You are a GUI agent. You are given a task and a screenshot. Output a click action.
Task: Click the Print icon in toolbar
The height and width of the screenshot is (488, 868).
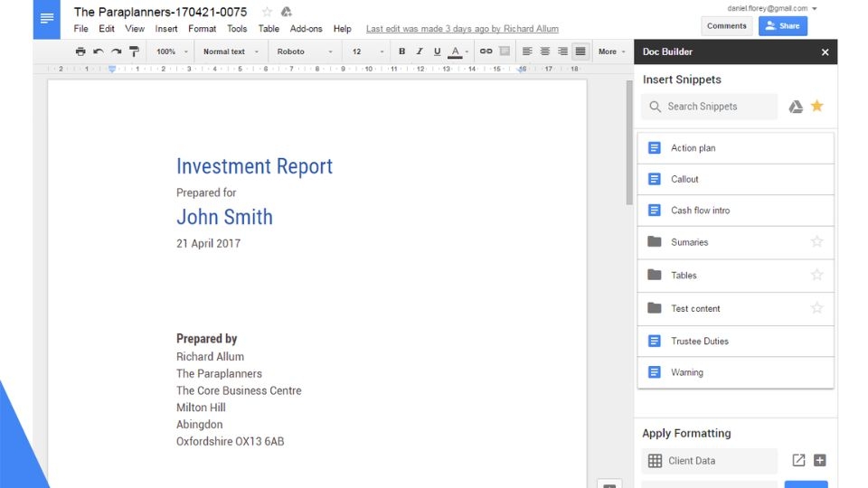pos(80,52)
